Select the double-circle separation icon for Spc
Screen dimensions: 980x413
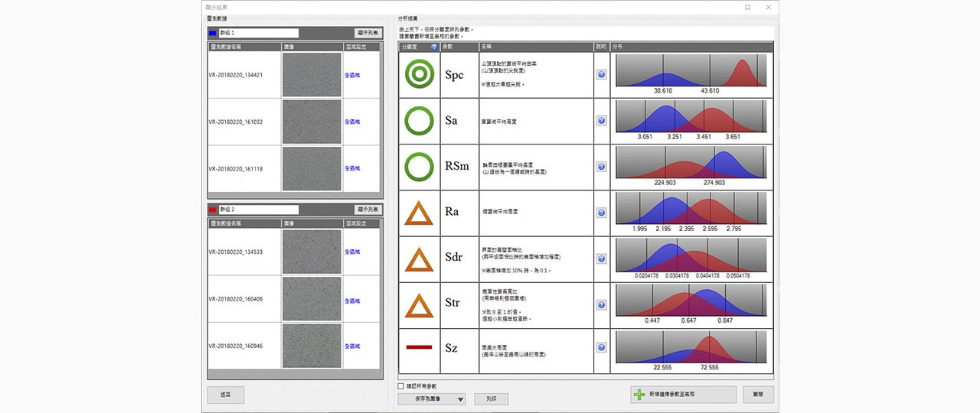(x=419, y=75)
